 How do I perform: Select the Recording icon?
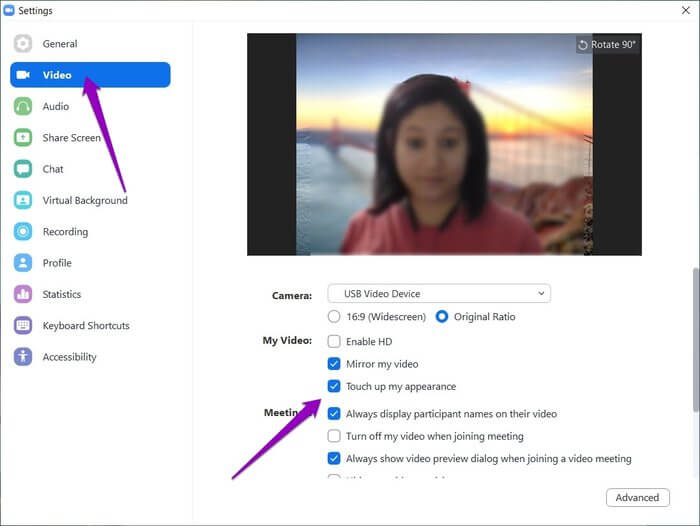point(23,232)
